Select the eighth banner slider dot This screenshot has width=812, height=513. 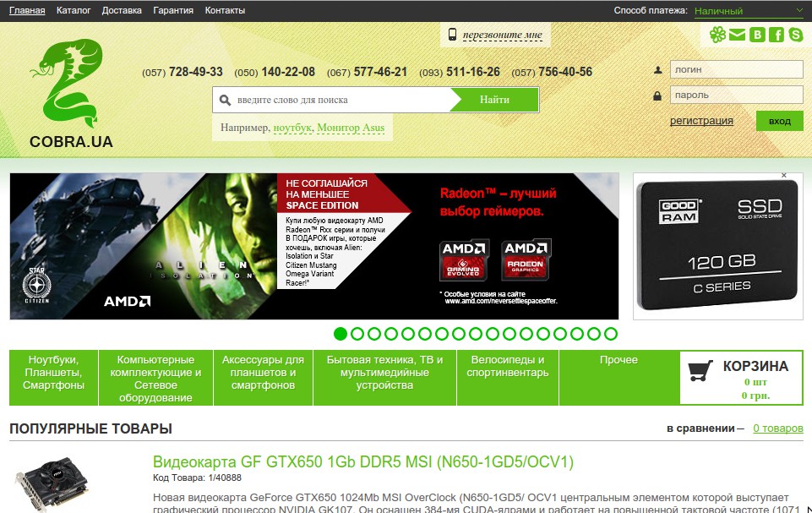459,334
